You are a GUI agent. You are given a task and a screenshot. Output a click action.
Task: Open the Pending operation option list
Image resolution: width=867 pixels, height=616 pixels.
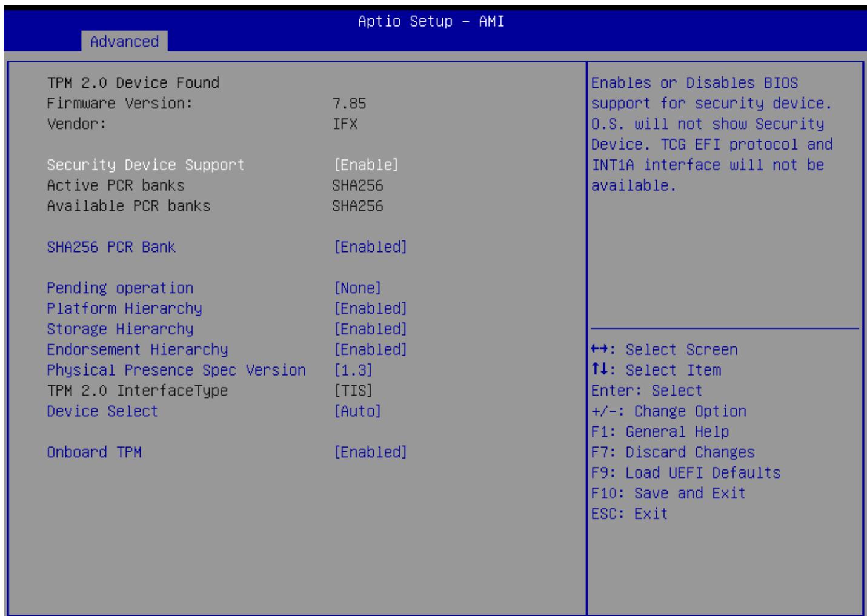[x=357, y=288]
